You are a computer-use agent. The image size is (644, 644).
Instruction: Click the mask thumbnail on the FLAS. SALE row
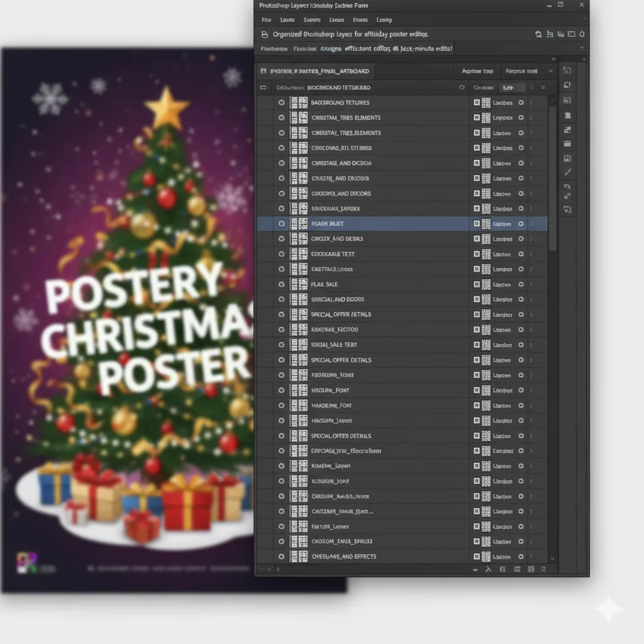pyautogui.click(x=486, y=284)
